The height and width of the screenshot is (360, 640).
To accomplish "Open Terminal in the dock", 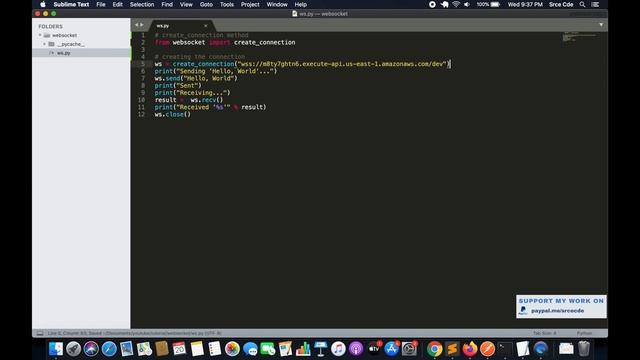I will 505,349.
